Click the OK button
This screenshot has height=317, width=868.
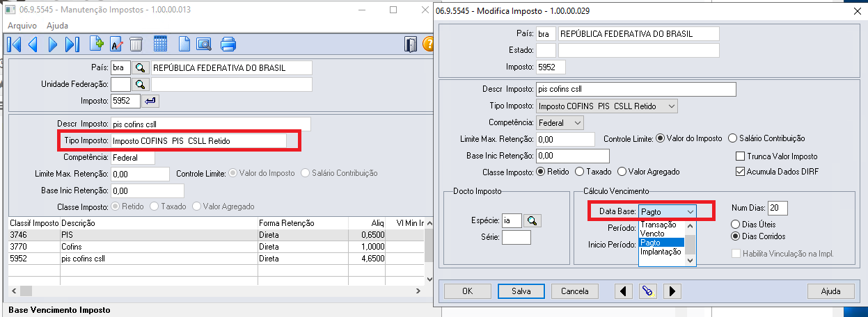(x=467, y=291)
